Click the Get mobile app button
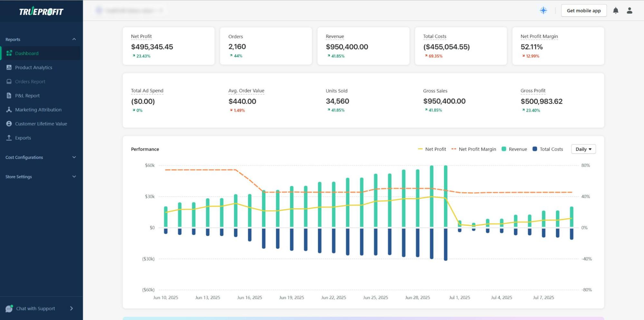The width and height of the screenshot is (644, 320). click(583, 10)
